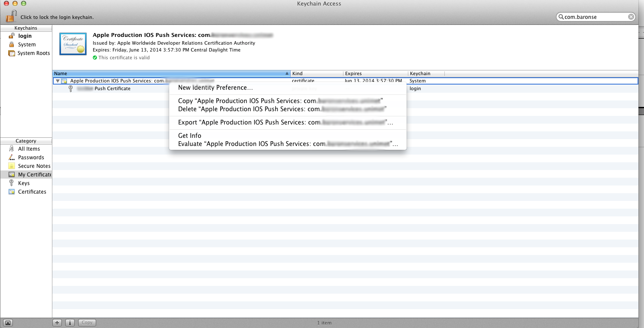Screen dimensions: 644x328
Task: Click the search field containing com.baronse
Action: [x=595, y=17]
